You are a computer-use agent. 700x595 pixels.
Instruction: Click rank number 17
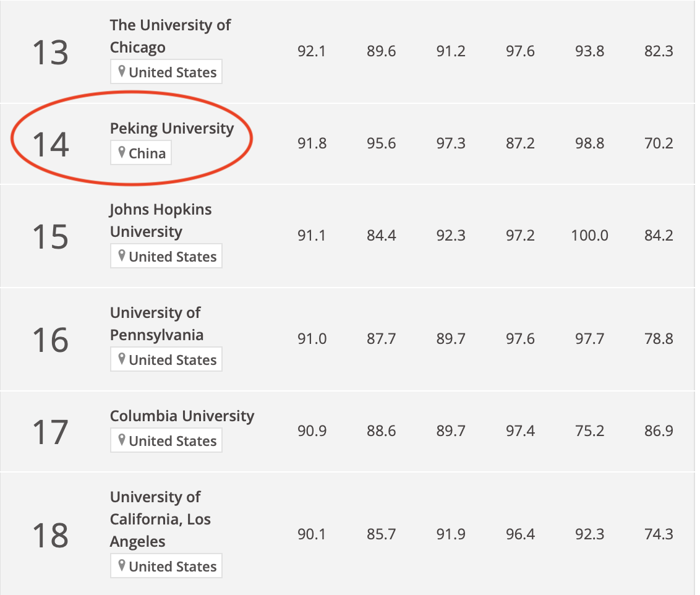tap(51, 432)
